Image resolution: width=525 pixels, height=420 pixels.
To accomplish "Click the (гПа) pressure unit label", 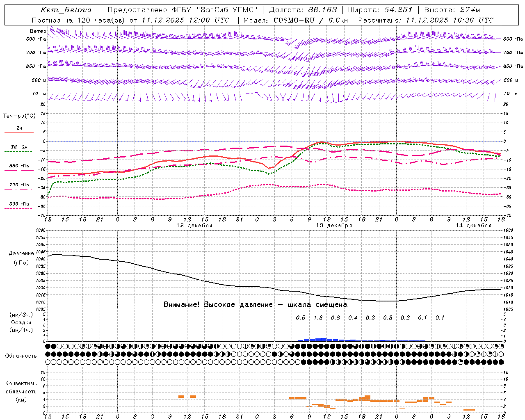I will tap(21, 263).
